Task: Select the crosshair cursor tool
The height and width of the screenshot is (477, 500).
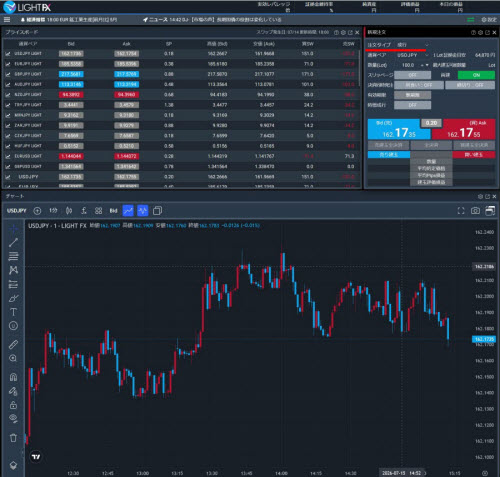Action: point(13,229)
